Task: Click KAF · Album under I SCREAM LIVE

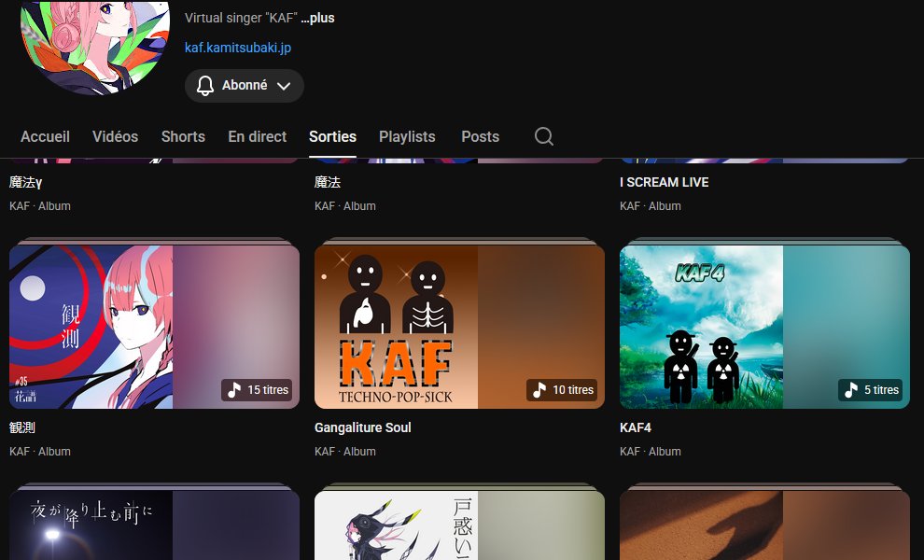Action: 651,206
